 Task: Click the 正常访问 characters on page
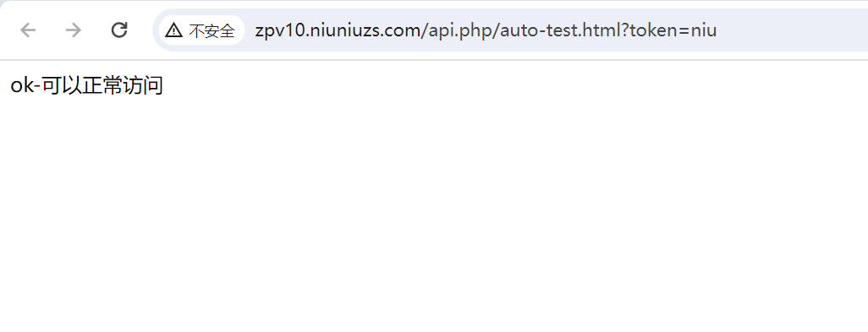123,86
